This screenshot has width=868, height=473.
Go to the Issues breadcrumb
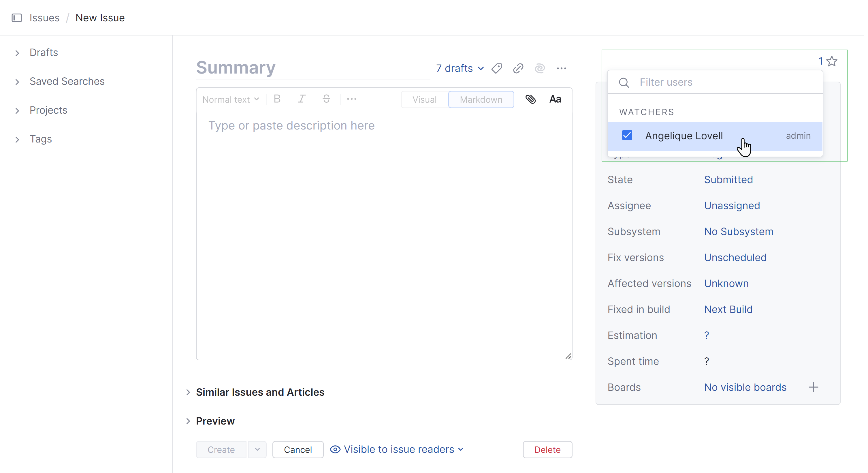pyautogui.click(x=44, y=18)
